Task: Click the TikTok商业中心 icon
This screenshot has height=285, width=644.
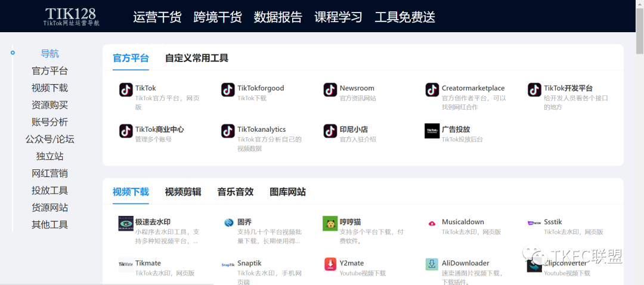Action: pyautogui.click(x=126, y=131)
